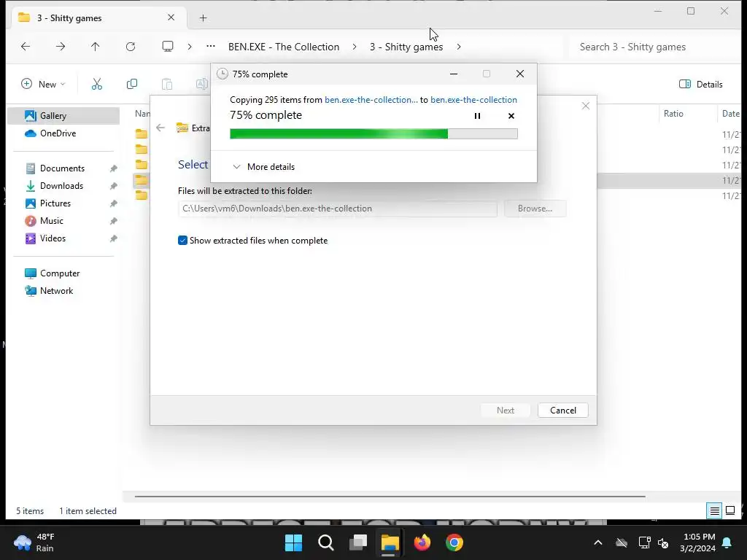Open destination link ben.exe-the-collection
Screen dimensions: 747x560
[473, 99]
